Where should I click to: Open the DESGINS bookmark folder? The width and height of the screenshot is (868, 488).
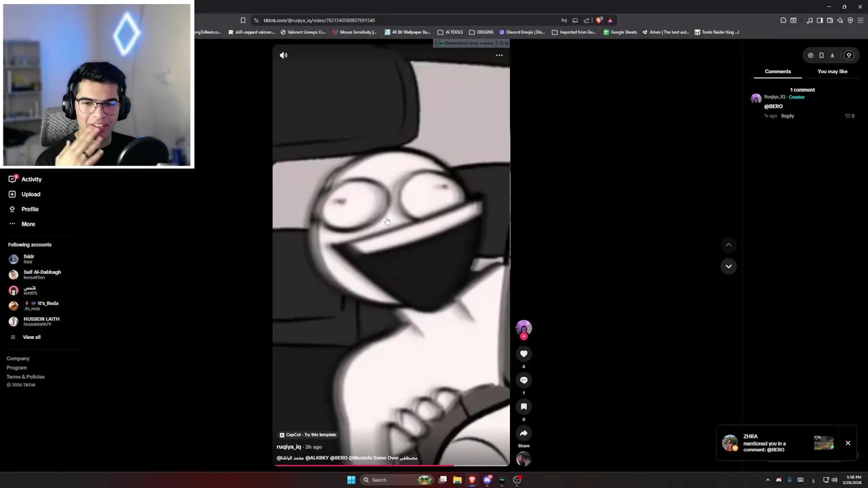coord(481,32)
